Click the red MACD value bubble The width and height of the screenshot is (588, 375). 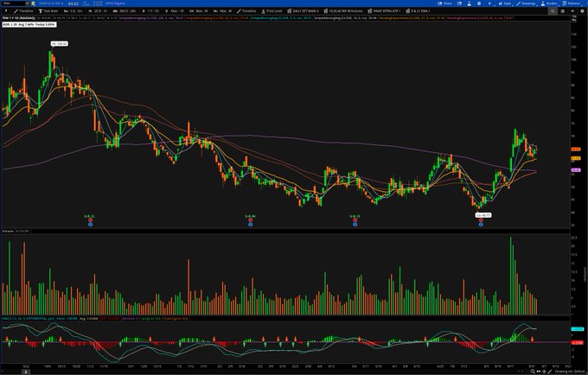pos(577,342)
